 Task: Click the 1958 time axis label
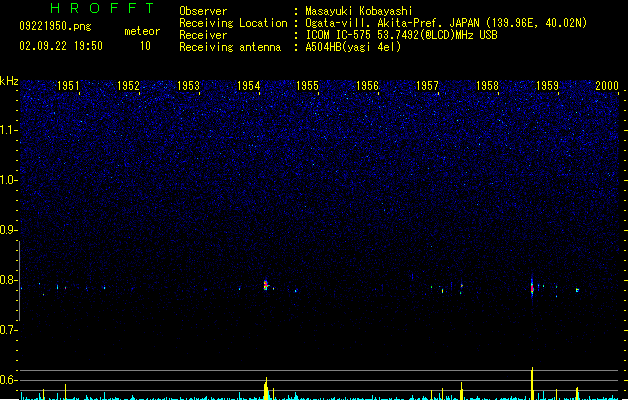click(x=487, y=85)
